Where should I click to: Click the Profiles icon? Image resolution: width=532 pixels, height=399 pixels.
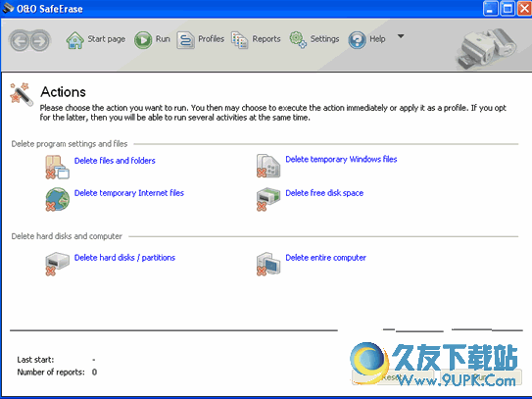[x=185, y=40]
